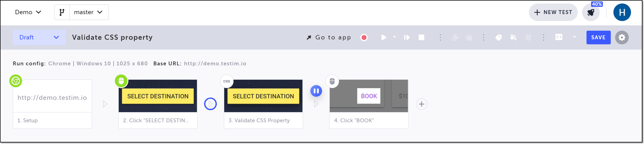Select the Validate CSS Property step
This screenshot has width=644, height=144.
pyautogui.click(x=263, y=104)
